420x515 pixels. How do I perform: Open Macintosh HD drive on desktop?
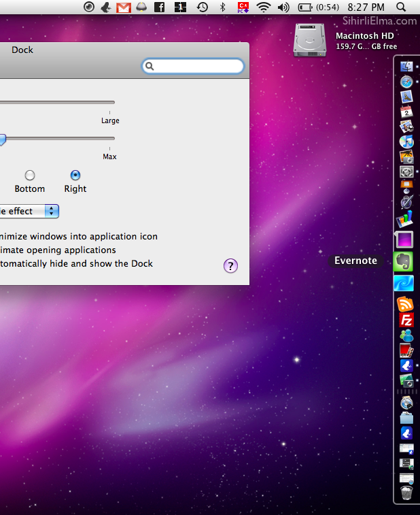coord(310,39)
